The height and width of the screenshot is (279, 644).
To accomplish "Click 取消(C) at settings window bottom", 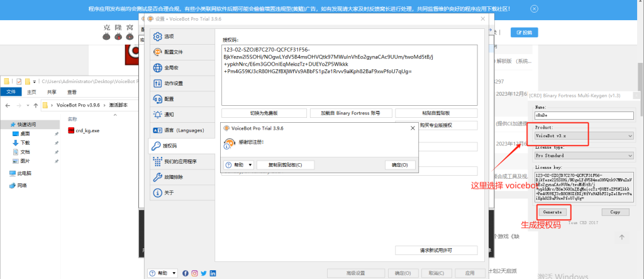I will coord(436,273).
